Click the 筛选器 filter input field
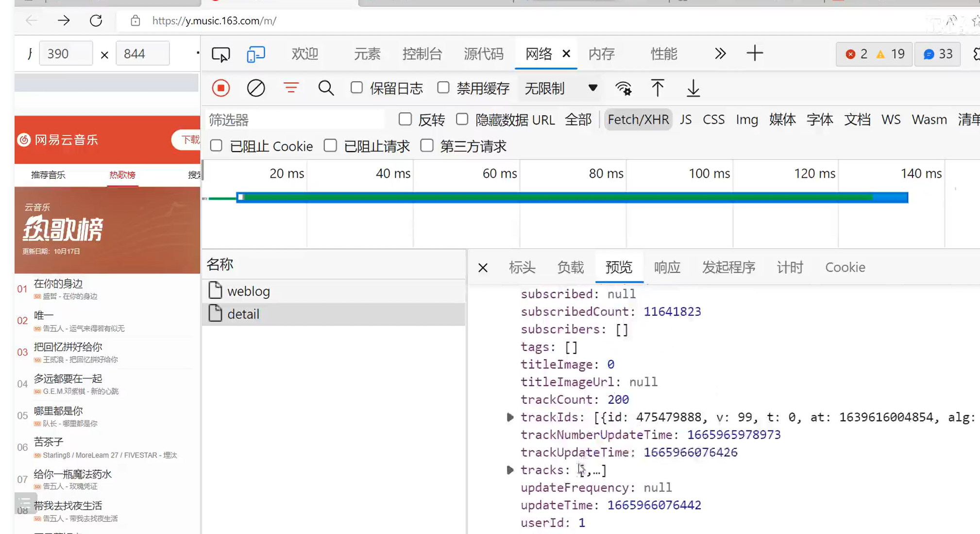 click(x=295, y=120)
